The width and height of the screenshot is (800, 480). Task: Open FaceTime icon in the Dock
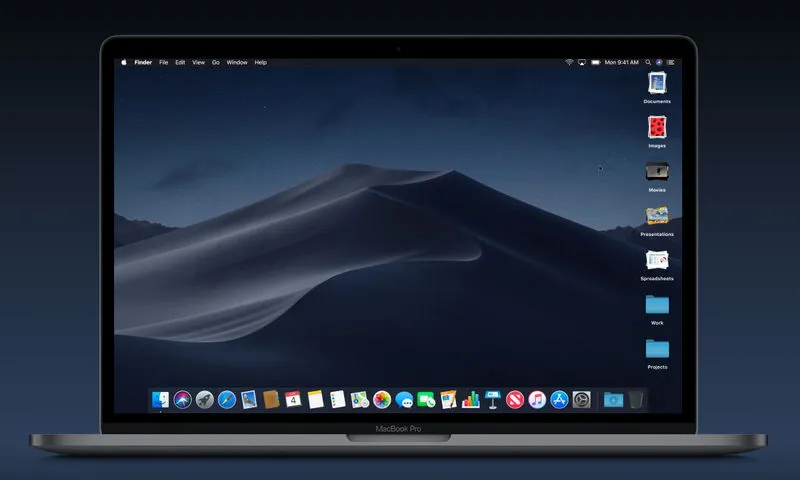[x=426, y=399]
